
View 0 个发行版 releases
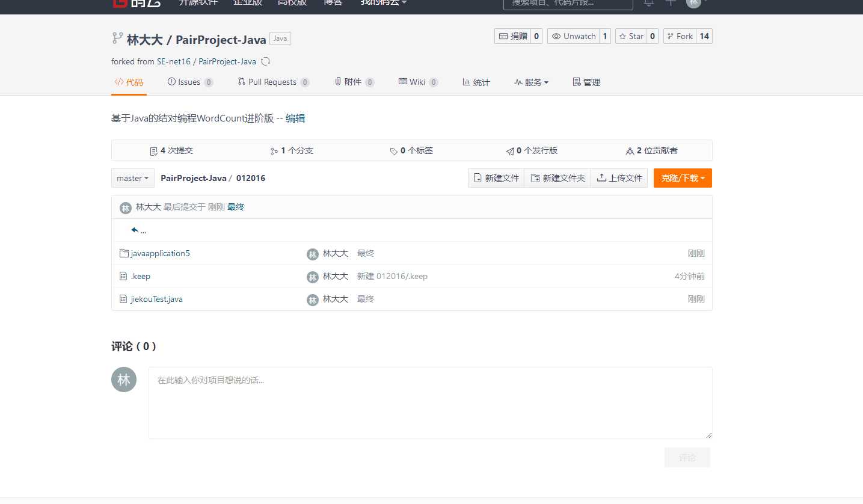532,150
